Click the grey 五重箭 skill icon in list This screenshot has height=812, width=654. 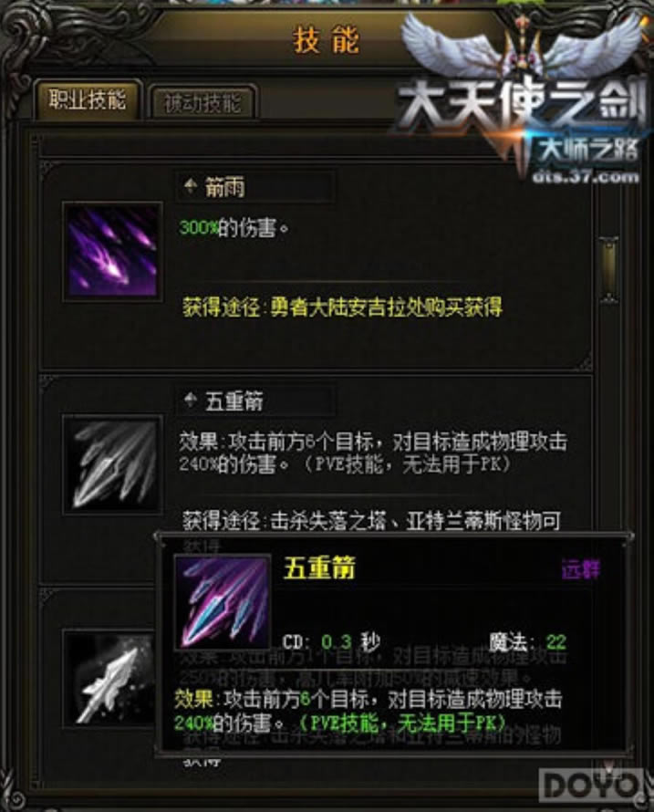112,464
